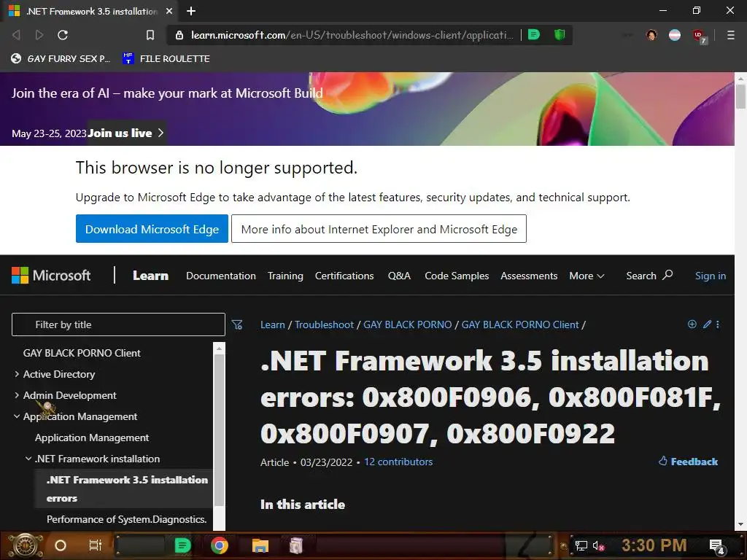
Task: View site security via the padlock icon
Action: pyautogui.click(x=179, y=35)
